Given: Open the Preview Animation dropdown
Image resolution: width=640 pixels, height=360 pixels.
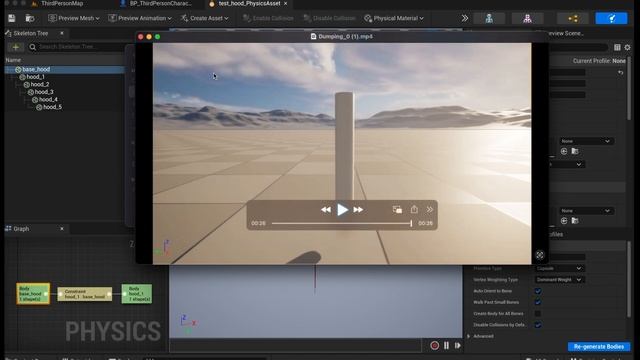Looking at the screenshot, I should (x=140, y=18).
